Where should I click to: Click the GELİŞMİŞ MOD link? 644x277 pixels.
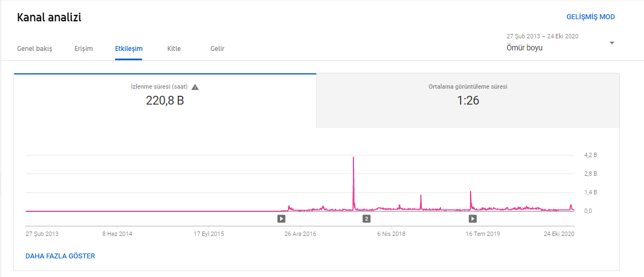590,17
